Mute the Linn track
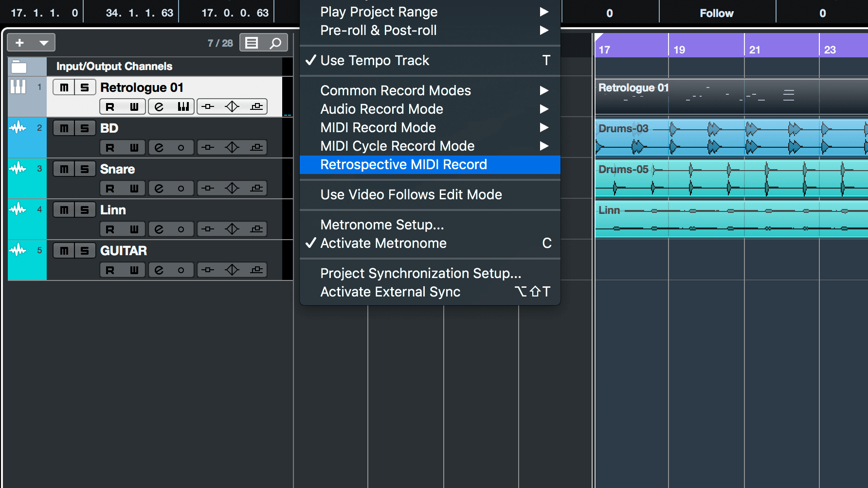This screenshot has height=488, width=868. point(64,210)
